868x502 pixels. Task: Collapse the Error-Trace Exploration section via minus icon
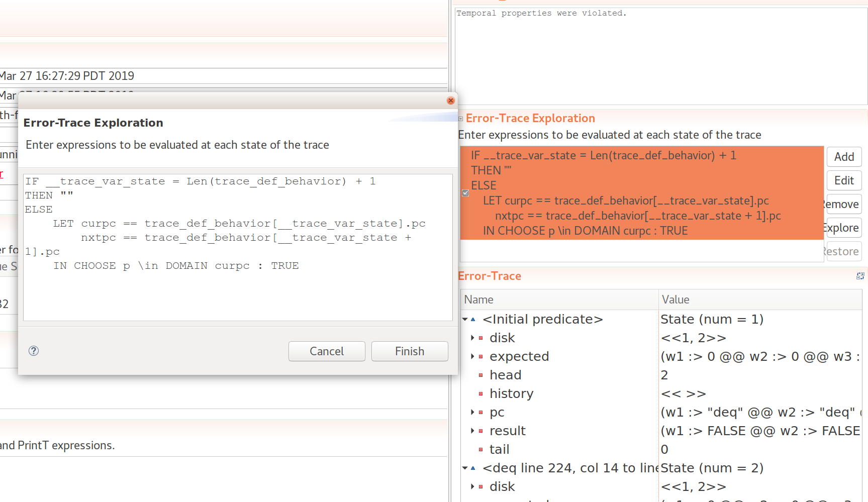coord(461,119)
